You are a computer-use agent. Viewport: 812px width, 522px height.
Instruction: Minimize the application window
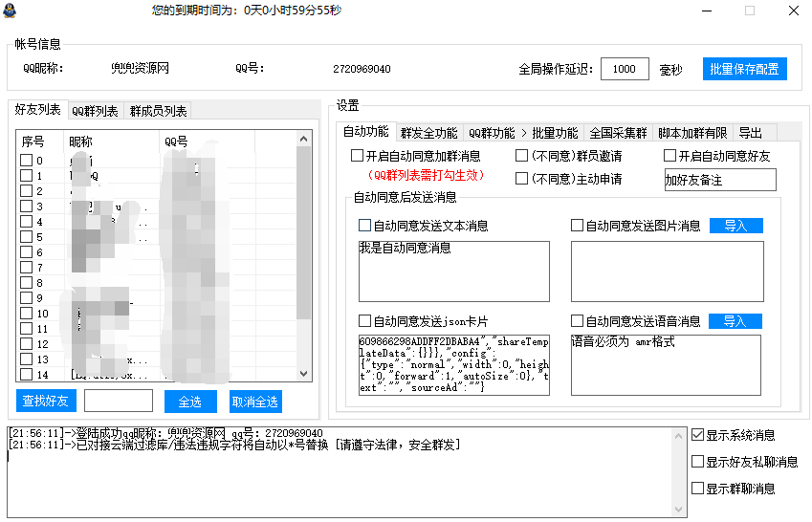pos(707,11)
